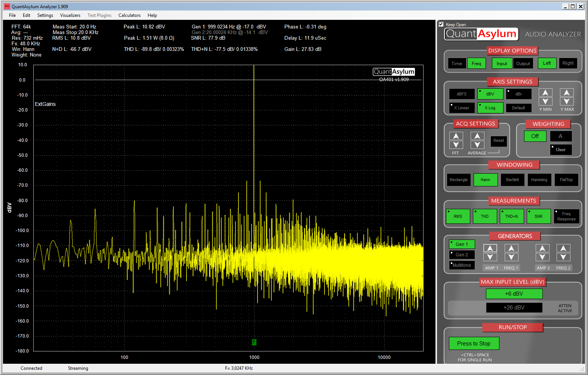Lower FREQ 1 generator frequency
This screenshot has width=588, height=375.
point(511,257)
